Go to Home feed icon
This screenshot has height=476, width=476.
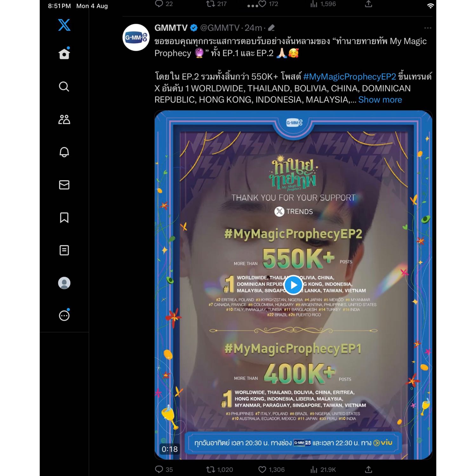(x=64, y=54)
